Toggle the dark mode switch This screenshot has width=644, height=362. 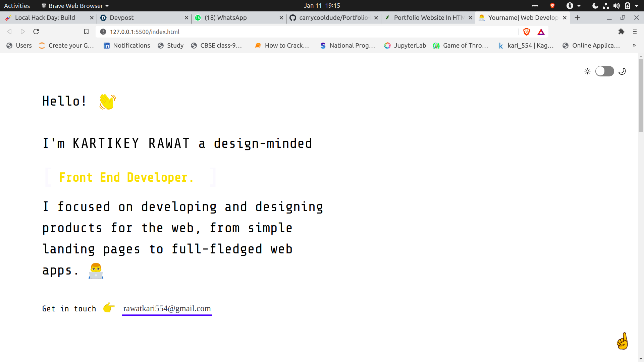pyautogui.click(x=604, y=71)
